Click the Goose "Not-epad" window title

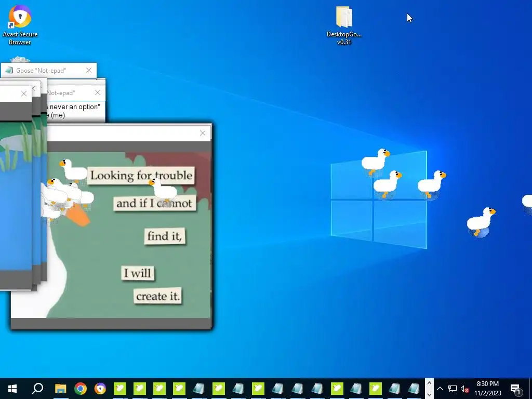coord(41,71)
